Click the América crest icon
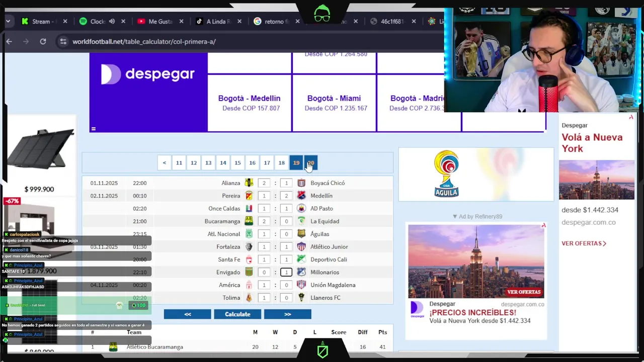Viewport: 644px width, 362px height. point(249,285)
